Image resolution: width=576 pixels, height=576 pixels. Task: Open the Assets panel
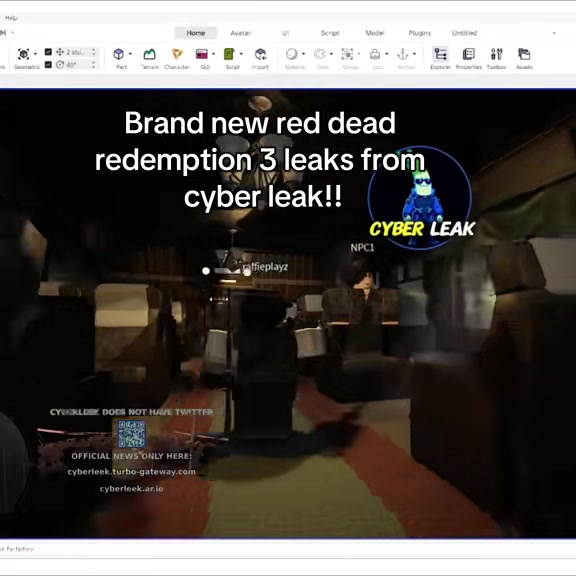[524, 54]
